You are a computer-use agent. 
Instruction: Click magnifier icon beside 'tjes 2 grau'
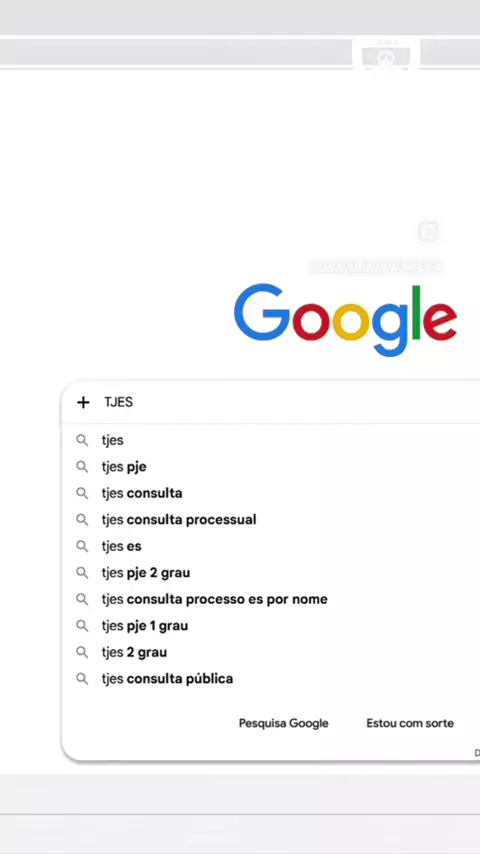[x=82, y=652]
